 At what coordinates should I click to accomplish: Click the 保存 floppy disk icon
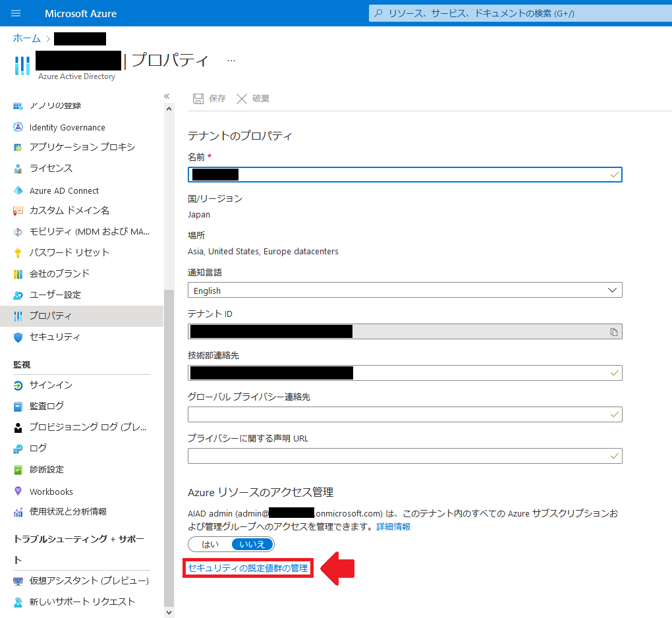tap(198, 99)
